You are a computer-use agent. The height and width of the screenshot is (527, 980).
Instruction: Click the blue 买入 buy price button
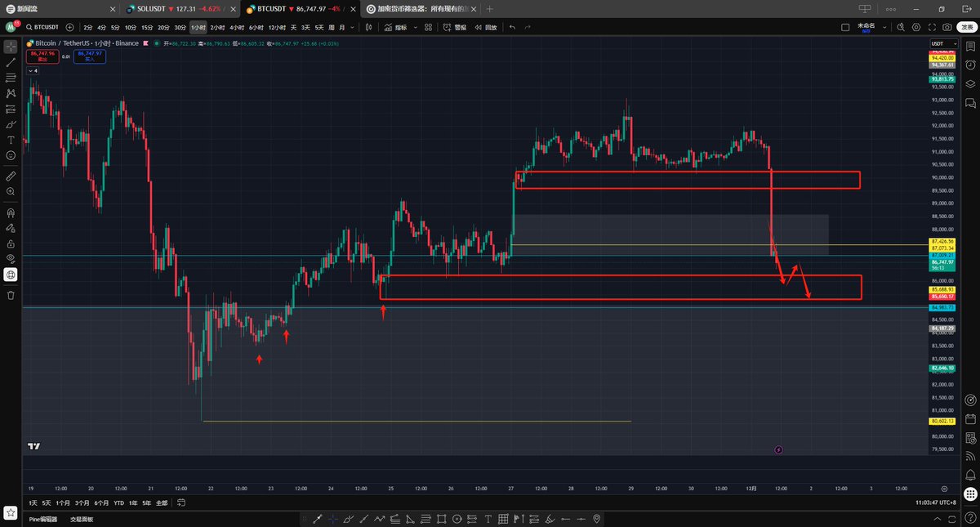pos(89,56)
